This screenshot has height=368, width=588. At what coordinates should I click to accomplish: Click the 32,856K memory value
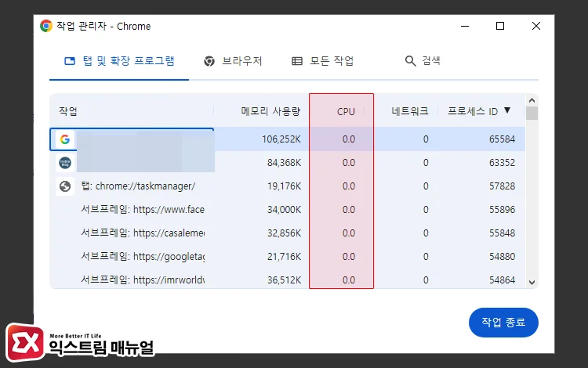coord(284,233)
